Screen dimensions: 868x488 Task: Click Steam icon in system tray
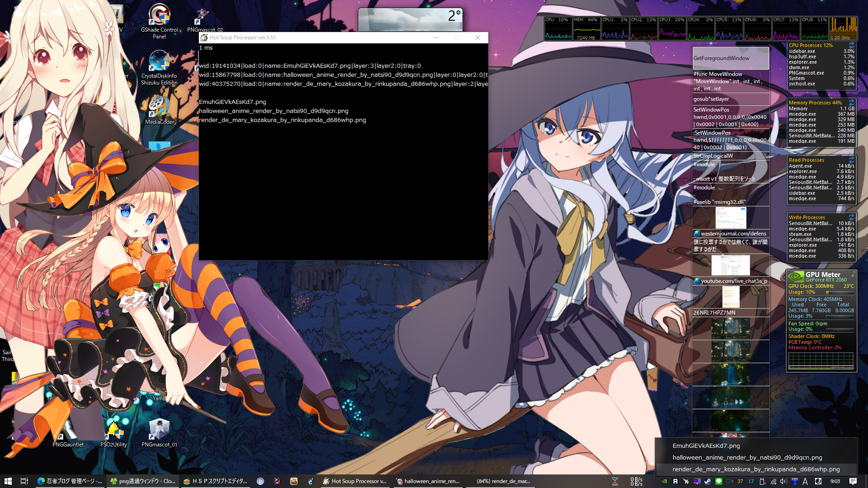point(708,481)
